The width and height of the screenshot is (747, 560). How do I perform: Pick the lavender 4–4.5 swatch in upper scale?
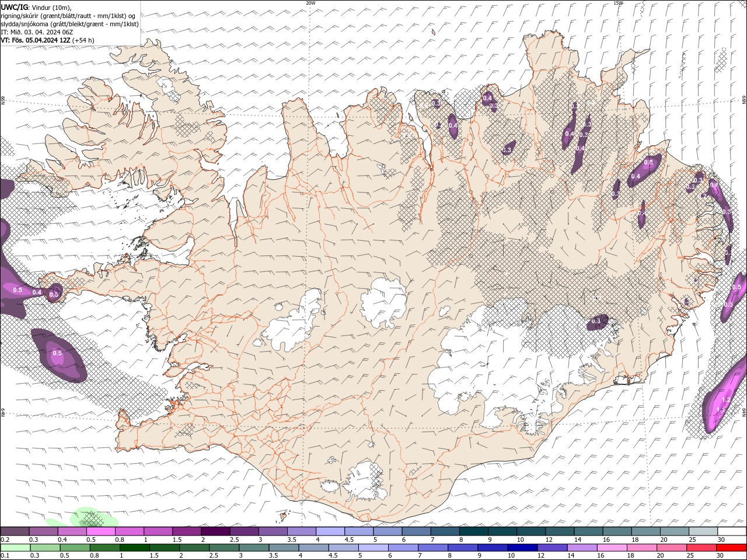click(x=330, y=531)
